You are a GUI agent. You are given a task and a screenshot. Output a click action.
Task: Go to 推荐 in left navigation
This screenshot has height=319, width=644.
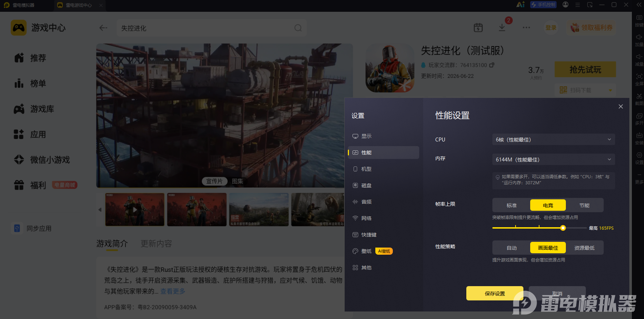pyautogui.click(x=30, y=58)
